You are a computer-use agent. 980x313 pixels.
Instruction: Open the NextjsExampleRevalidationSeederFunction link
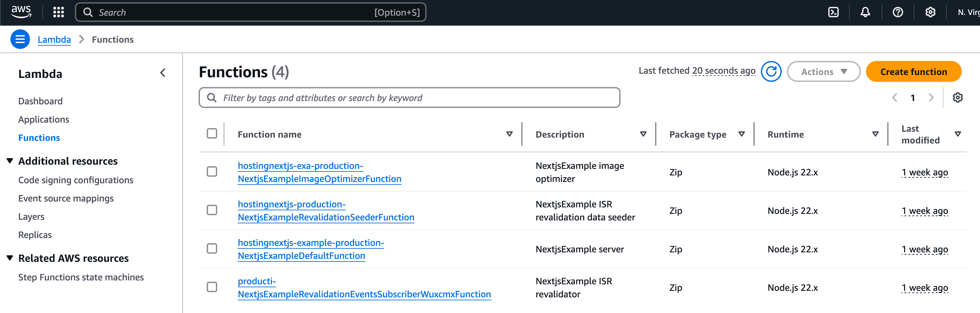326,217
